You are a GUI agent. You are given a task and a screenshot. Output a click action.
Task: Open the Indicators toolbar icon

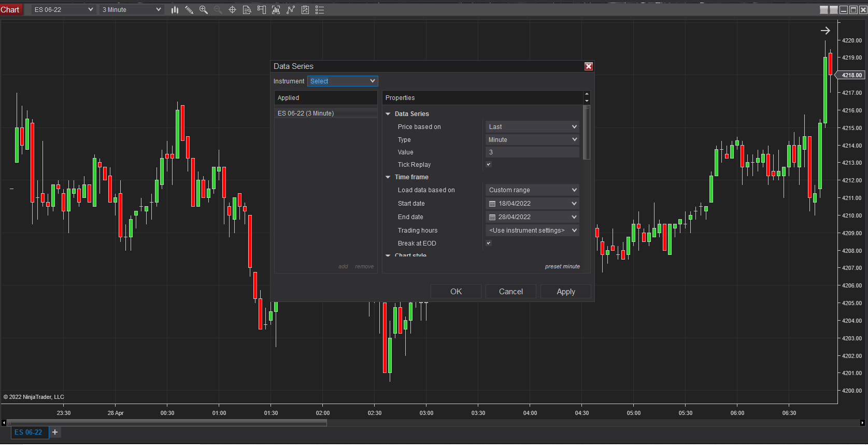click(x=291, y=10)
